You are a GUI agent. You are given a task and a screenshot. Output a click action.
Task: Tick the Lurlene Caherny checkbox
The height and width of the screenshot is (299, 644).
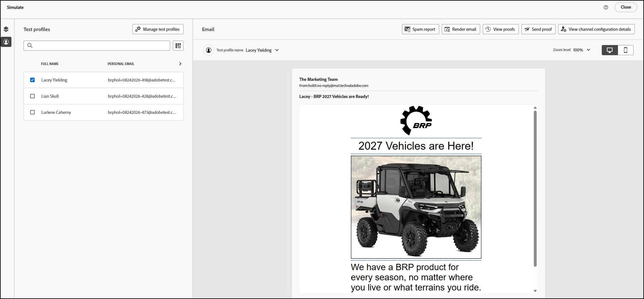pyautogui.click(x=32, y=112)
